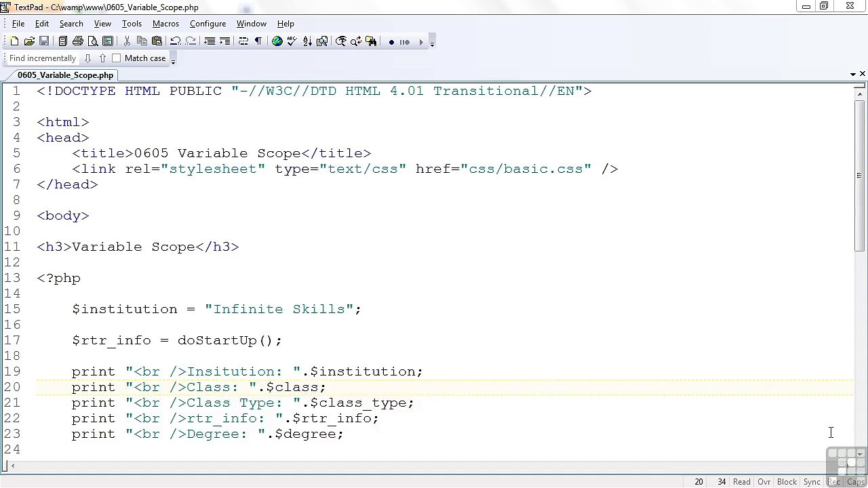Close the current document tab
The image size is (868, 488).
tap(863, 74)
